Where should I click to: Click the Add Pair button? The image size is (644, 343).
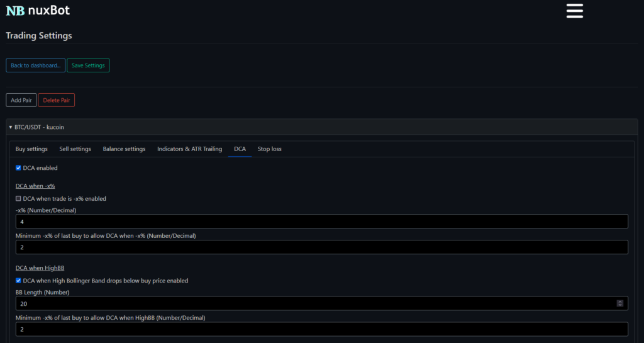21,100
